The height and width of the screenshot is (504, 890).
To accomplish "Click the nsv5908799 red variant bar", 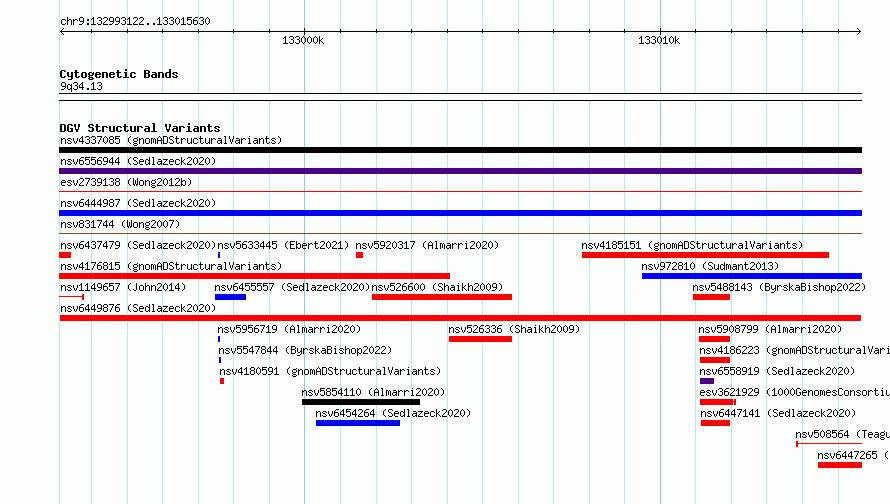I will (x=715, y=339).
